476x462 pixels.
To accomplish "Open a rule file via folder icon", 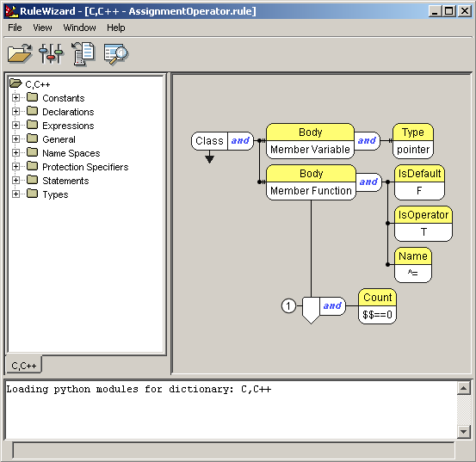I will 20,53.
